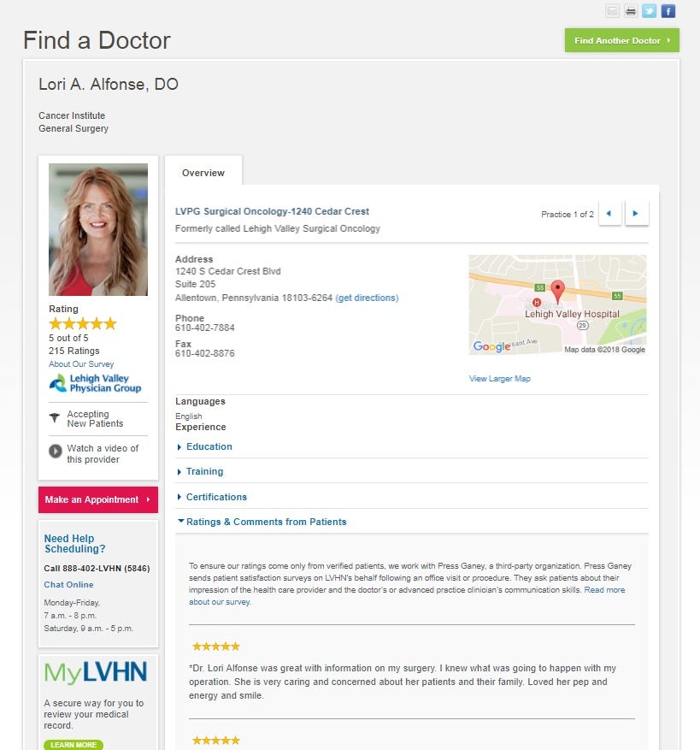Viewport: 700px width, 750px height.
Task: Go to the next practice arrow
Action: click(637, 213)
